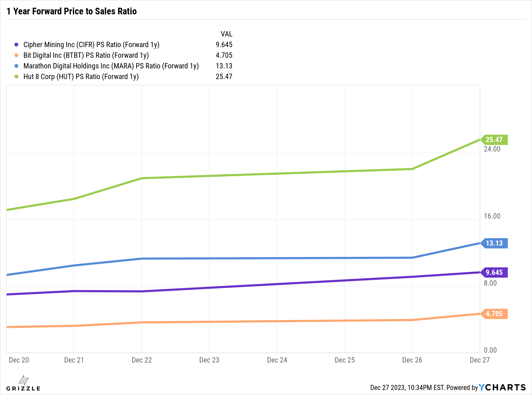Click the green Hut 8 legend dot
532x395 pixels.
[x=16, y=77]
